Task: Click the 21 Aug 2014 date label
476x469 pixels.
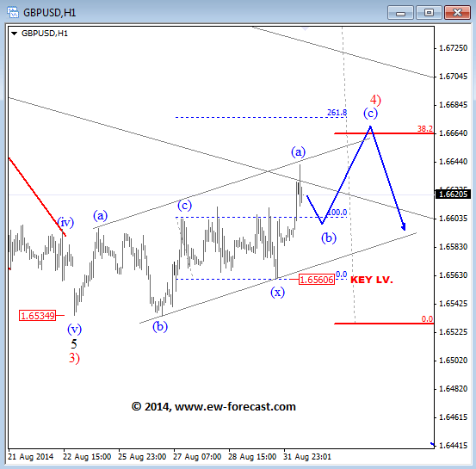Action: click(x=31, y=457)
